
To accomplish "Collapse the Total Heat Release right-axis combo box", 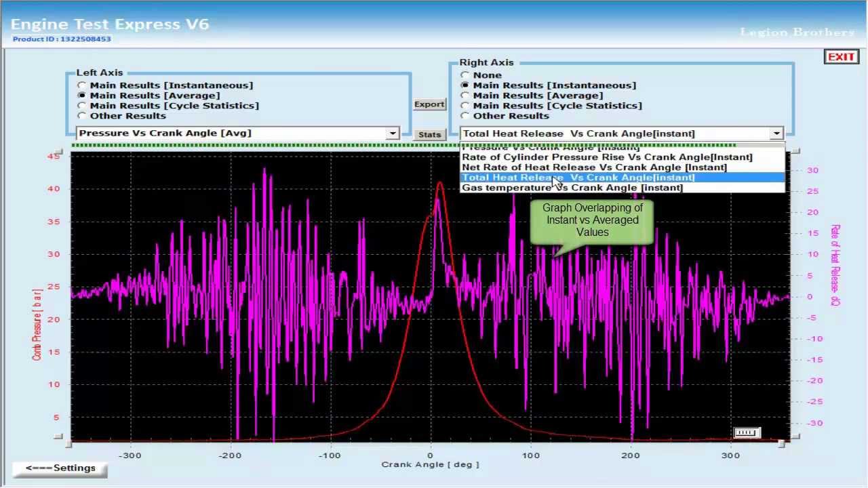I will click(776, 134).
